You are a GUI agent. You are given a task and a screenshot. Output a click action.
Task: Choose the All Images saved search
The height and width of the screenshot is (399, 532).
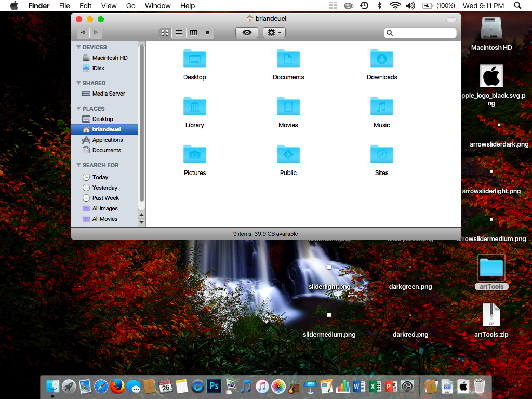[104, 209]
